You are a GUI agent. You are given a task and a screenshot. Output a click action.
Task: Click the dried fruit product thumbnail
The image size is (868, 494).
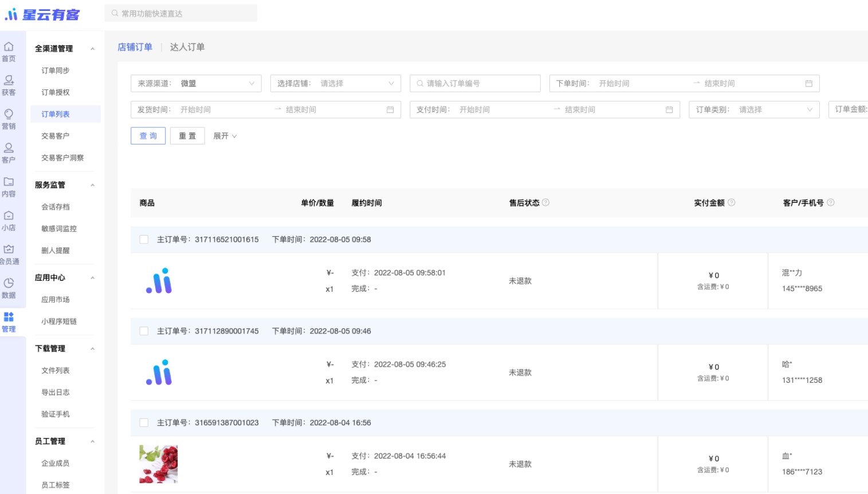[x=159, y=464]
